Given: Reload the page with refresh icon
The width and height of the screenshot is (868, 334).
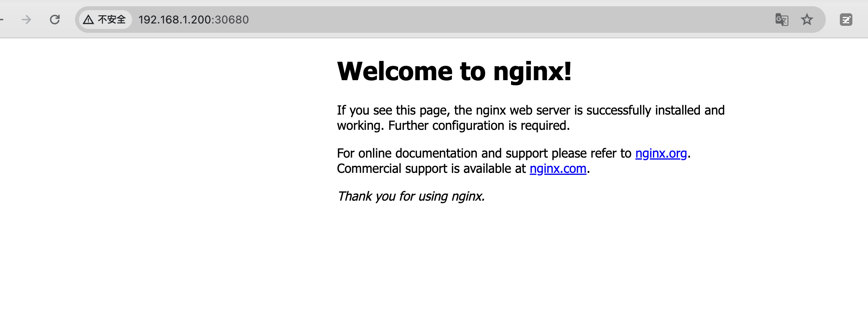Looking at the screenshot, I should click(x=55, y=20).
